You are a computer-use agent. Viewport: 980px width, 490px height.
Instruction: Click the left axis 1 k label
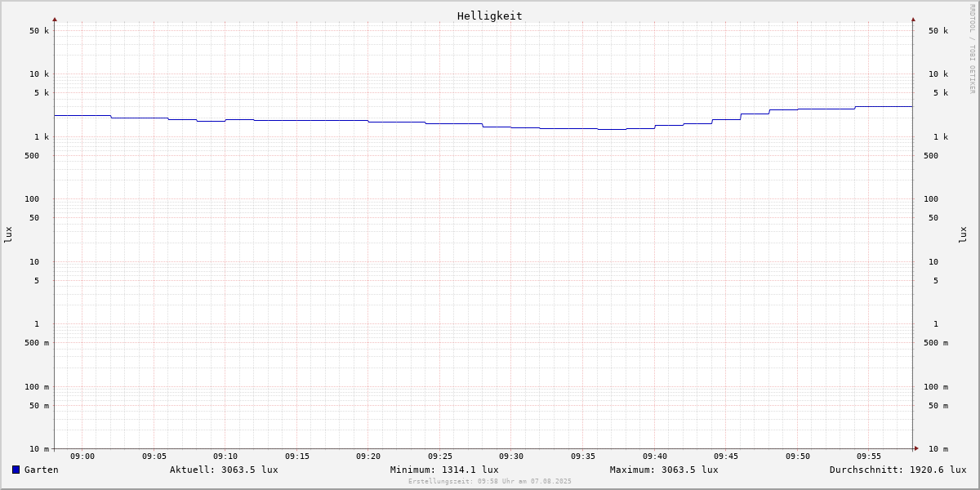click(42, 137)
